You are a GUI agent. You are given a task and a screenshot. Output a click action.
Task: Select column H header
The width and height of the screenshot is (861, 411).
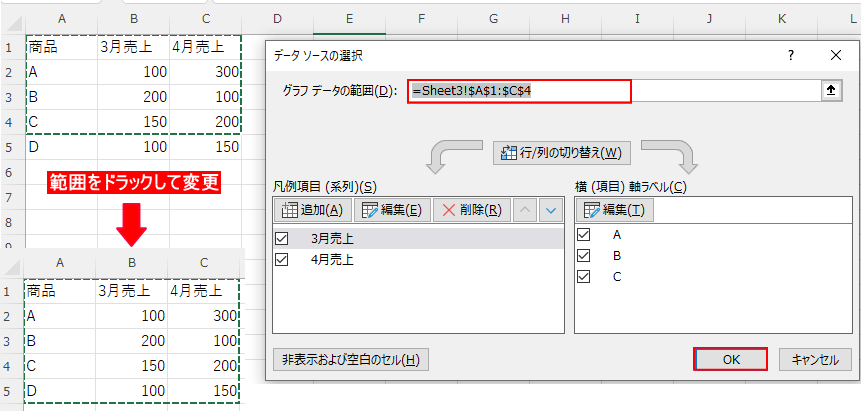[x=565, y=19]
